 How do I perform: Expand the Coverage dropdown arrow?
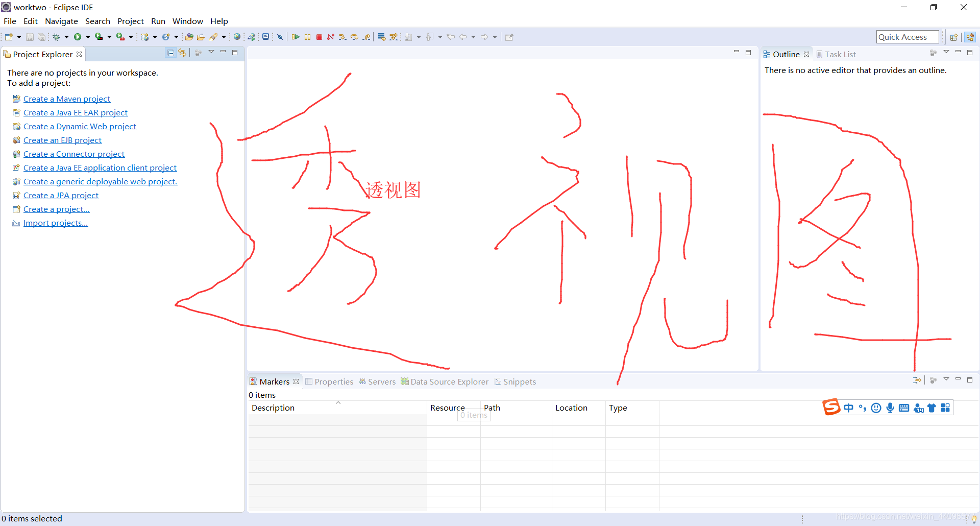pyautogui.click(x=109, y=37)
